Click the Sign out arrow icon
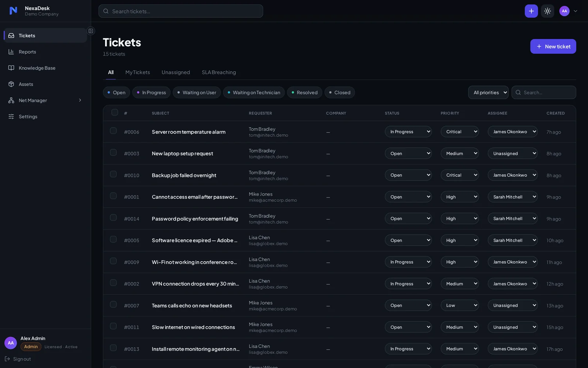588x368 pixels. coord(7,359)
